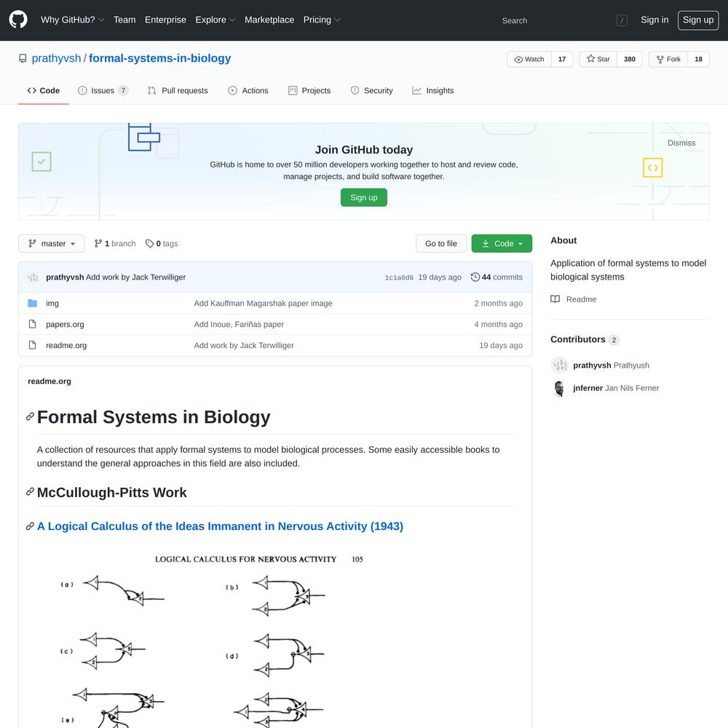The image size is (728, 728).
Task: Switch to the Issues tab
Action: pos(103,90)
